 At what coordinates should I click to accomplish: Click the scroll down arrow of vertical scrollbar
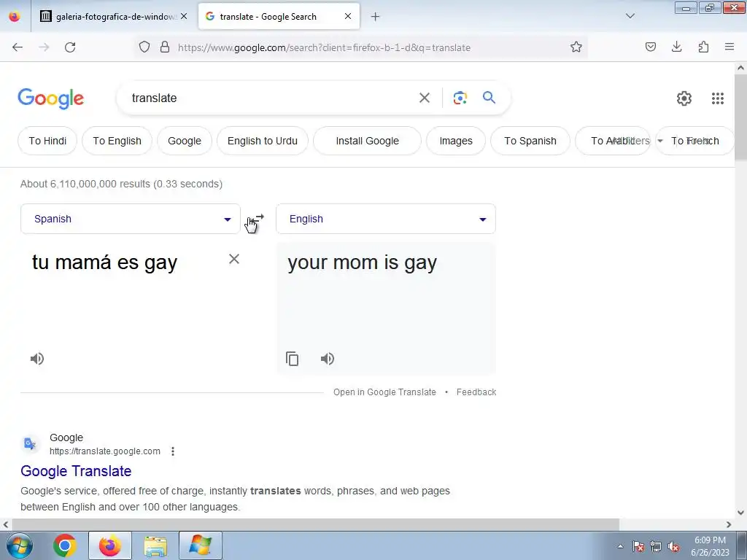point(740,513)
